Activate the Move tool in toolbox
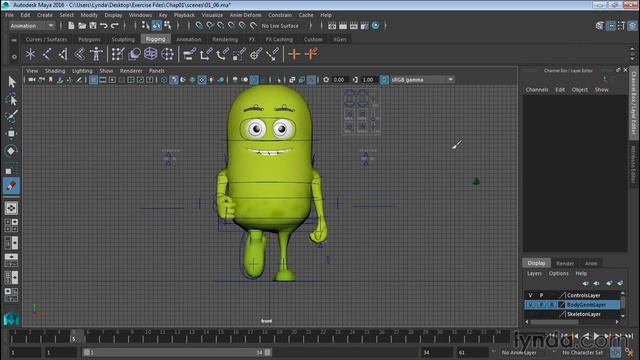Screen dimensions: 640x360 11,133
